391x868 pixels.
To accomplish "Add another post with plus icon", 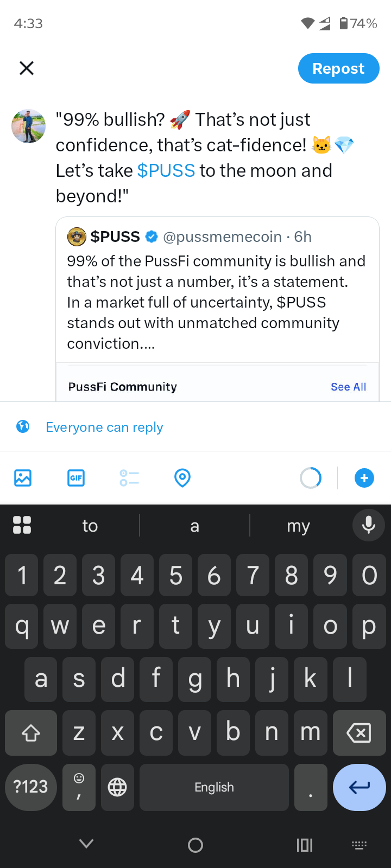I will (x=364, y=478).
